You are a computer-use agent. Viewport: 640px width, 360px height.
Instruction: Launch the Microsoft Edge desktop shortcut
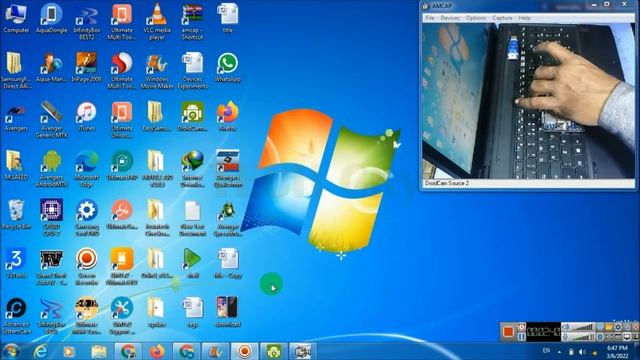tap(87, 169)
